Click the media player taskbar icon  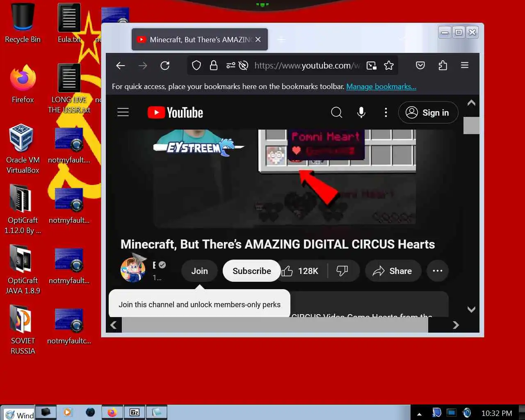[68, 412]
